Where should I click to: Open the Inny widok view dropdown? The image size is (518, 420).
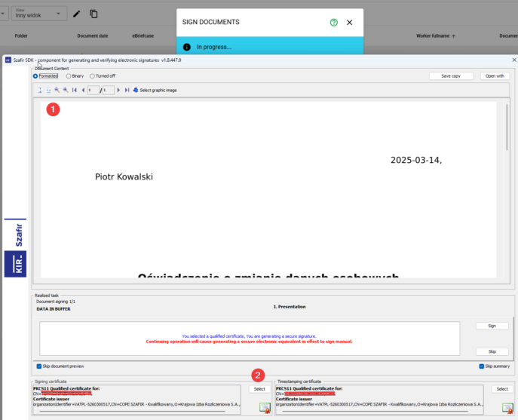39,14
